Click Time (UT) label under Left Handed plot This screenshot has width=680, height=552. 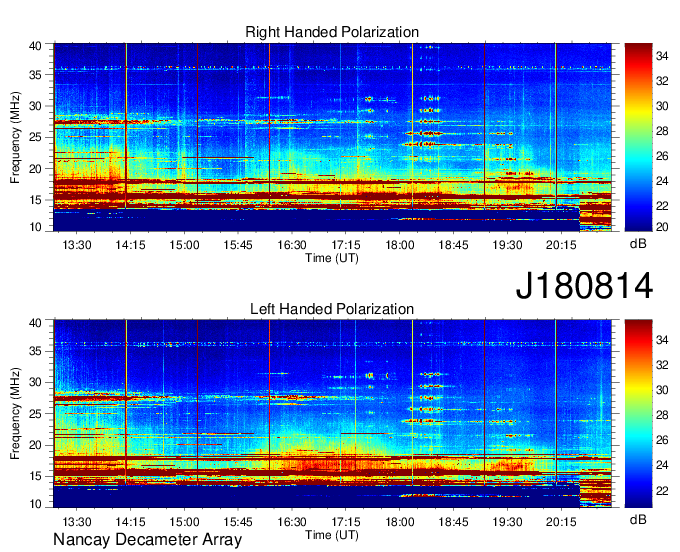click(x=332, y=535)
